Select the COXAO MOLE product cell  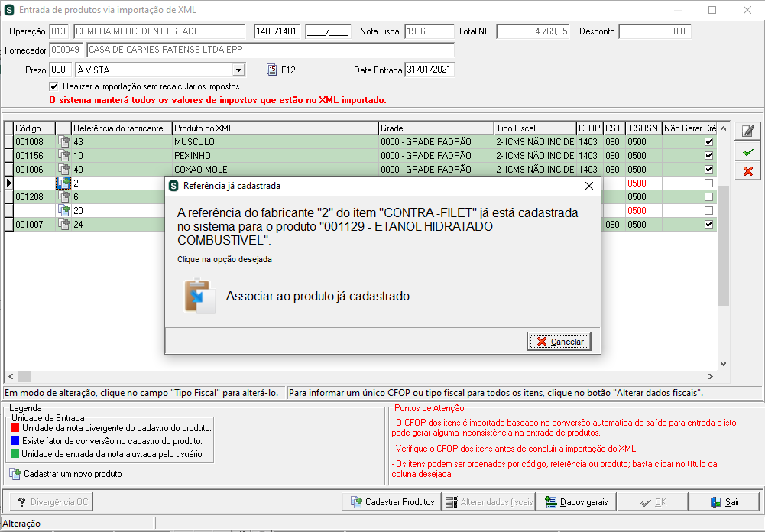pyautogui.click(x=275, y=170)
